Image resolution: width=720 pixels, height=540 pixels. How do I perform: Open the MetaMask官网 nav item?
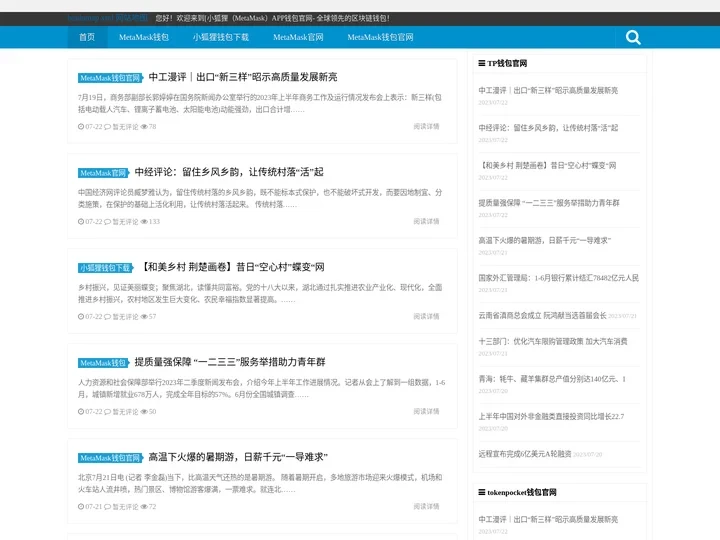coord(298,37)
